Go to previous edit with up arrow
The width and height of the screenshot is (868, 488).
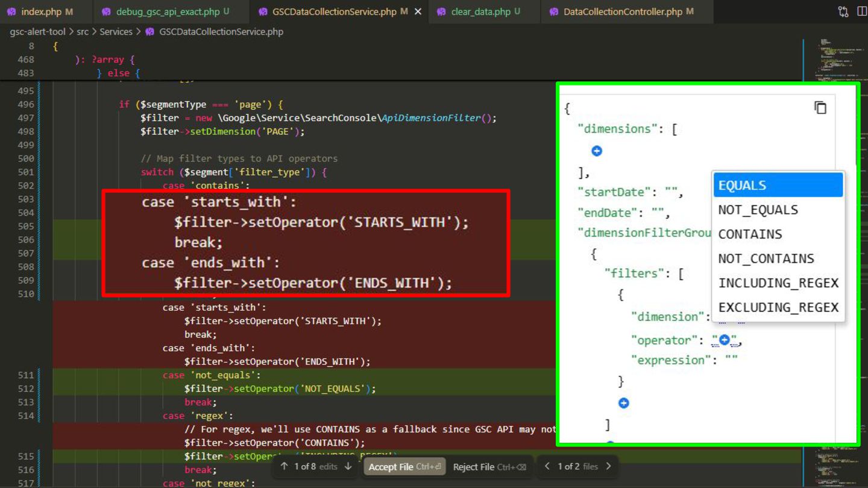pos(285,466)
